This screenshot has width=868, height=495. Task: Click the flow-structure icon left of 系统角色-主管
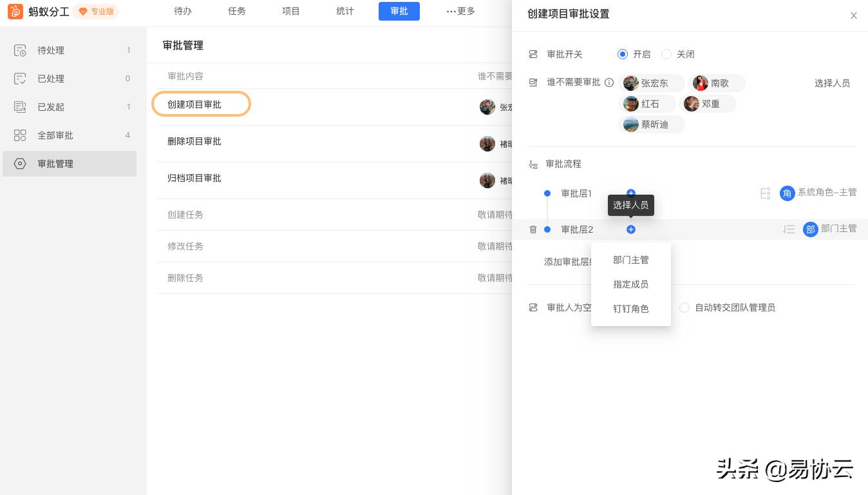click(x=766, y=193)
